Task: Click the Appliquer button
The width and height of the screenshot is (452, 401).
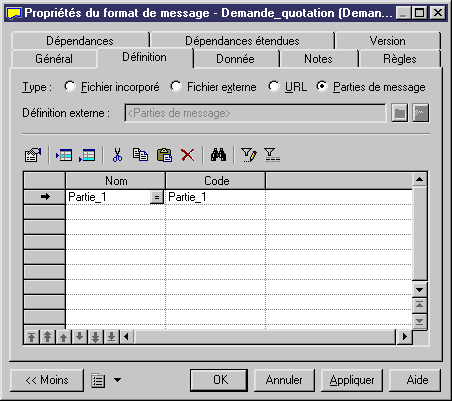Action: (352, 380)
